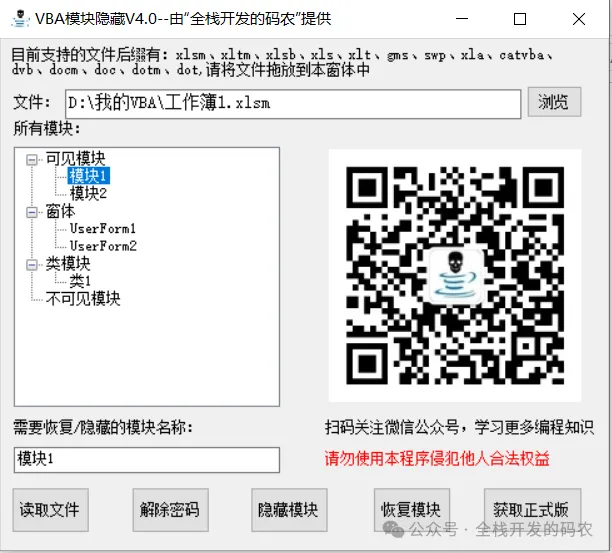Click the 浏览 browse button

click(554, 102)
